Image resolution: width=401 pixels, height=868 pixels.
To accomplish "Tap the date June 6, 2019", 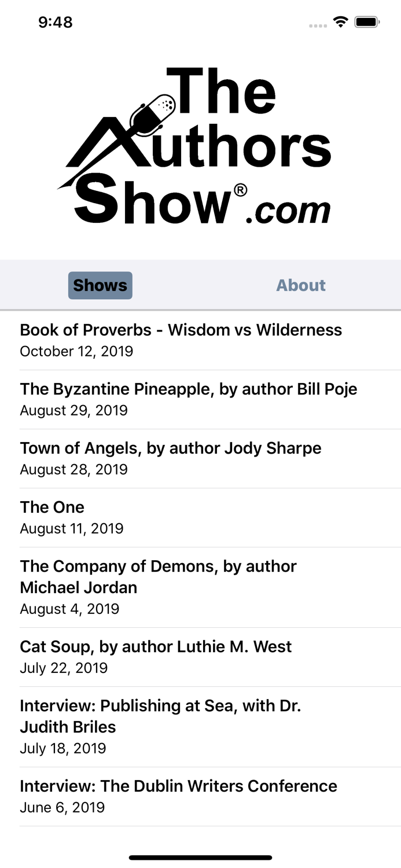I will tap(62, 807).
